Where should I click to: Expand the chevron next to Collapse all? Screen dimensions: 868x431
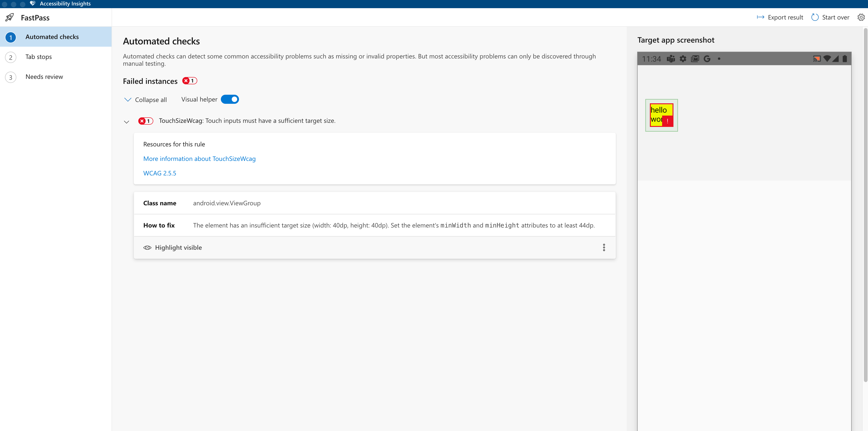[x=128, y=100]
